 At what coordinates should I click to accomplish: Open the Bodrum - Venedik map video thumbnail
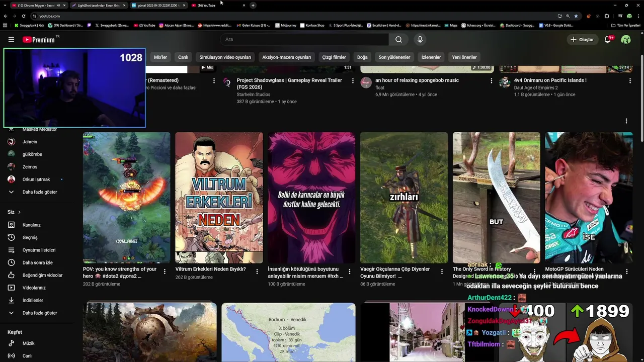[x=288, y=332]
